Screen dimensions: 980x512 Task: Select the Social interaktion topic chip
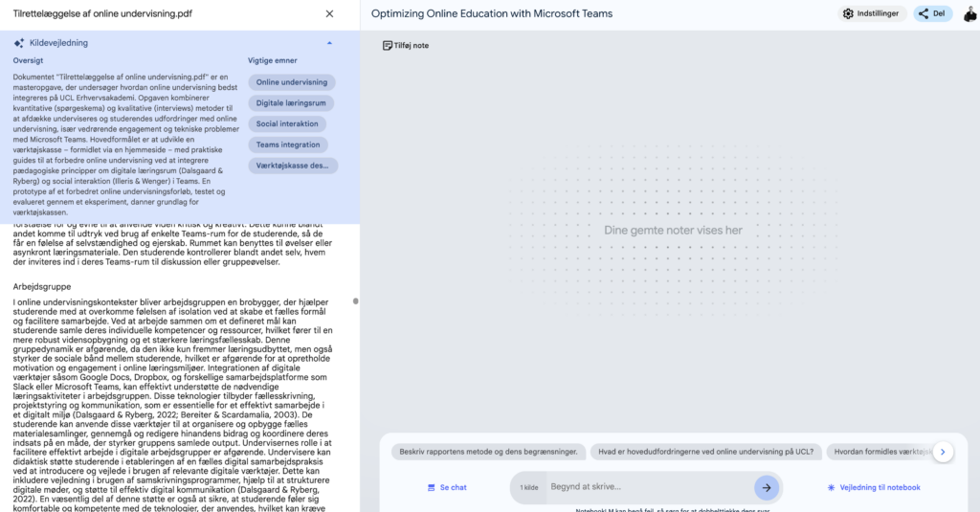coord(287,123)
